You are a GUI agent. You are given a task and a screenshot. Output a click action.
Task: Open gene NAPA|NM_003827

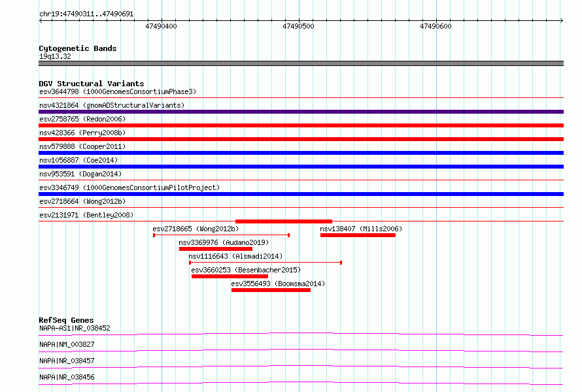67,344
